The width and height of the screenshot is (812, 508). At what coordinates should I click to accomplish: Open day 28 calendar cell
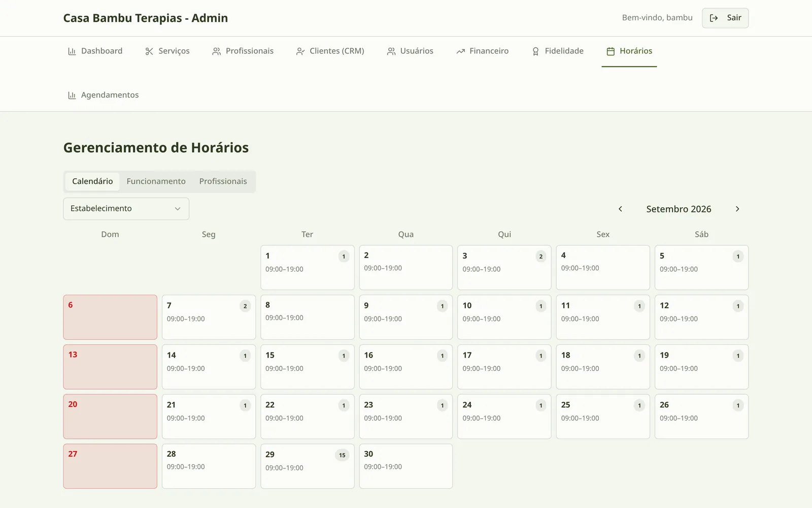tap(209, 466)
